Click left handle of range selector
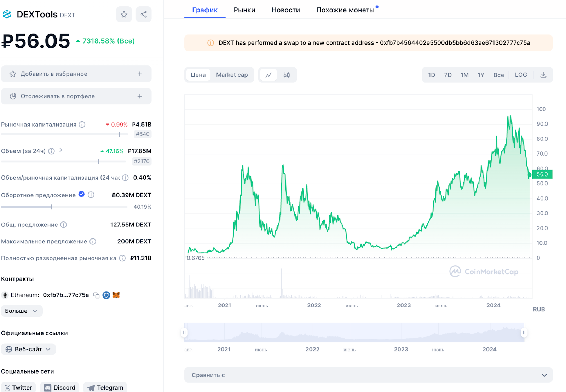The width and height of the screenshot is (566, 392). pyautogui.click(x=184, y=333)
